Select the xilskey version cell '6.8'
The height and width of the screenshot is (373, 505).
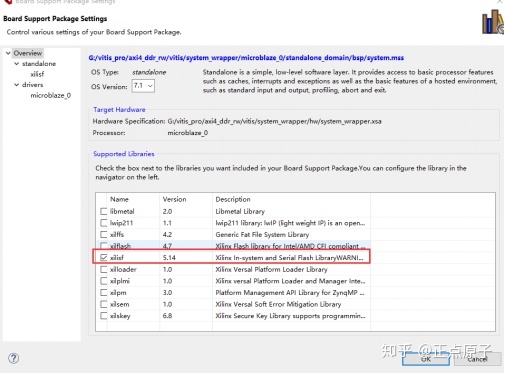(x=167, y=316)
